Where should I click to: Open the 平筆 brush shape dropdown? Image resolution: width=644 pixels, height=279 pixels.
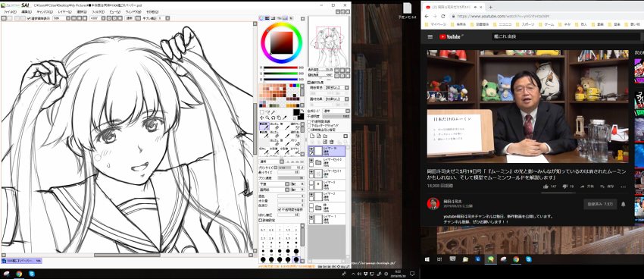274,183
